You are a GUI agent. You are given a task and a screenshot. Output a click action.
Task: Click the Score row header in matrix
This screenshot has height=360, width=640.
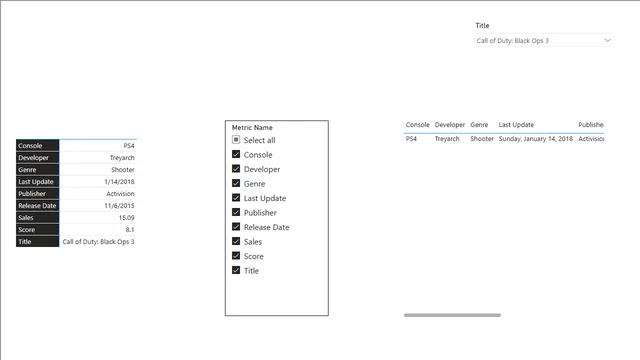(38, 229)
